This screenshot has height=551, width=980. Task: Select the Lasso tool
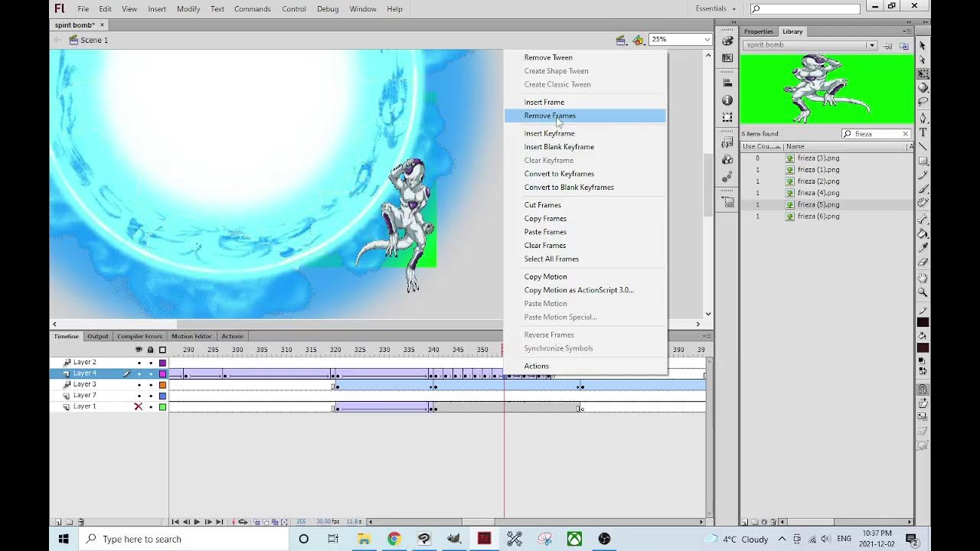[x=923, y=101]
